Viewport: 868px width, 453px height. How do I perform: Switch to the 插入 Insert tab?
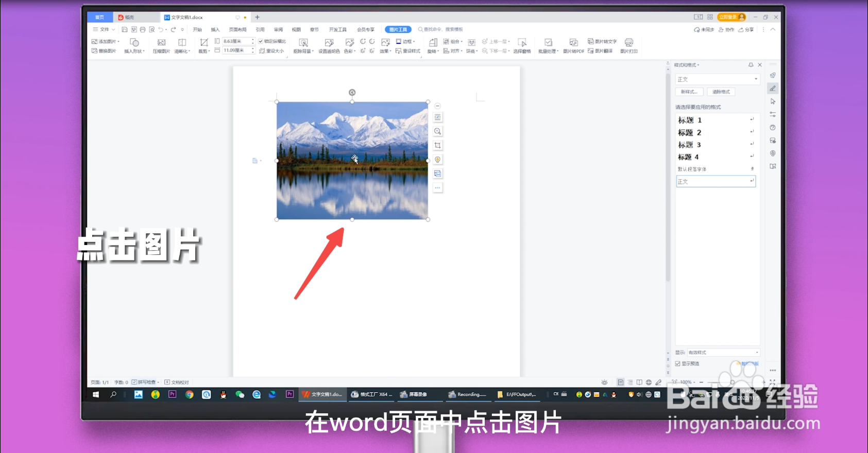pos(215,29)
